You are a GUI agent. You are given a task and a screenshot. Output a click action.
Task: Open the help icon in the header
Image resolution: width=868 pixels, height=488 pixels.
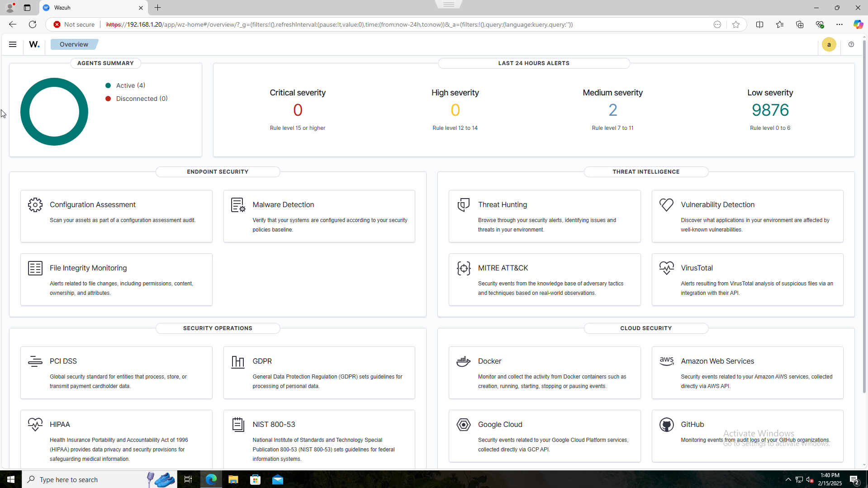pos(851,44)
